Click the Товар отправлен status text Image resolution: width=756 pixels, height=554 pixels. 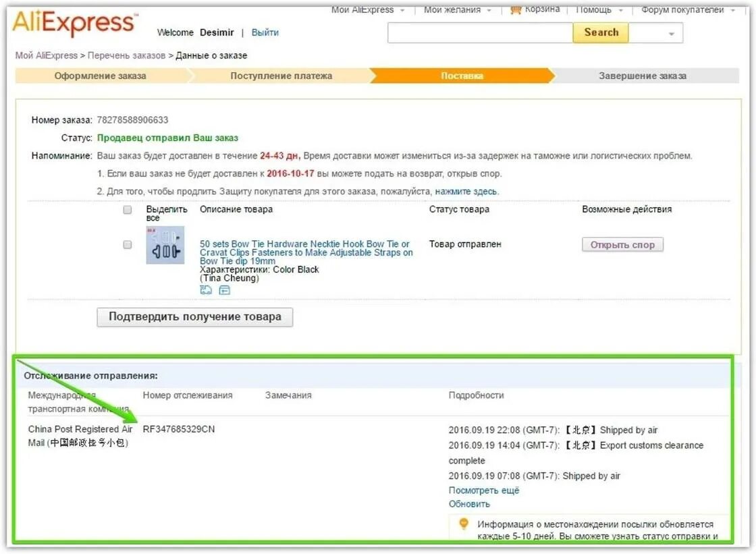coord(465,244)
